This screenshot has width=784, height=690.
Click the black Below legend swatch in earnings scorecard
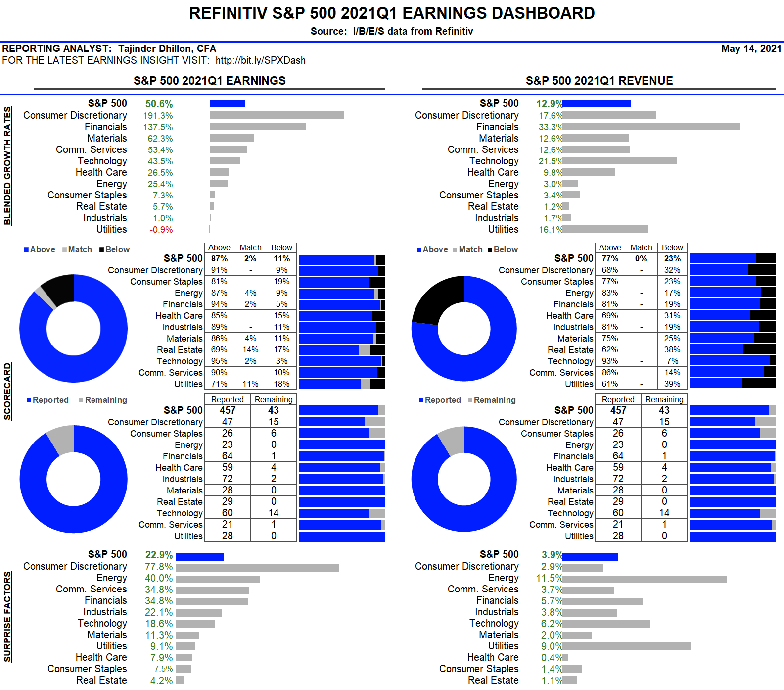tap(101, 250)
